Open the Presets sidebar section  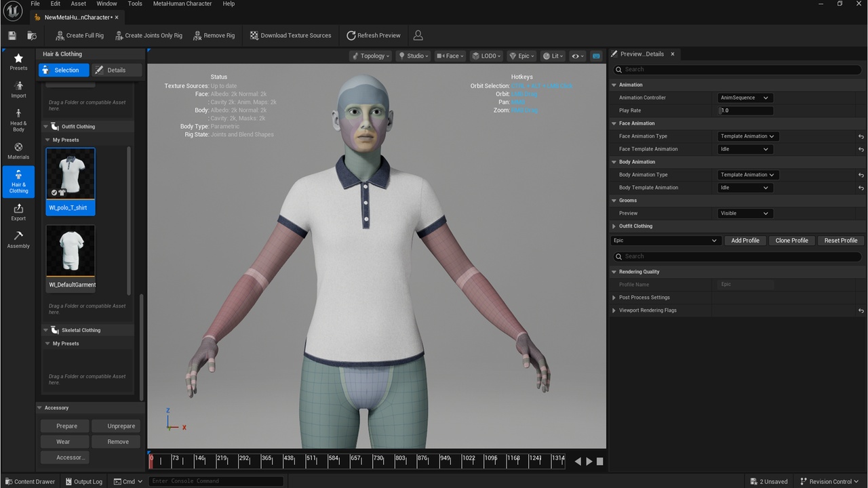(18, 62)
